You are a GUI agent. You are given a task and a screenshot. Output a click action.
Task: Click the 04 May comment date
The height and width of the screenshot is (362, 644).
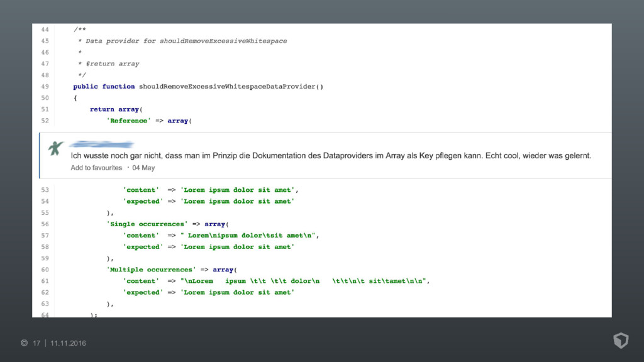coord(143,167)
